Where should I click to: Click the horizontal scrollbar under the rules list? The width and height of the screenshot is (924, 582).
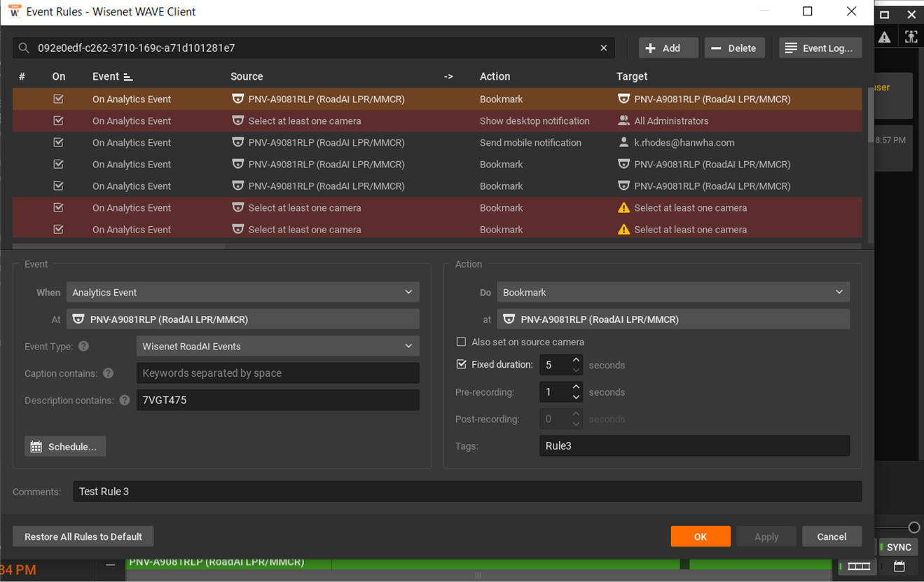coord(119,247)
